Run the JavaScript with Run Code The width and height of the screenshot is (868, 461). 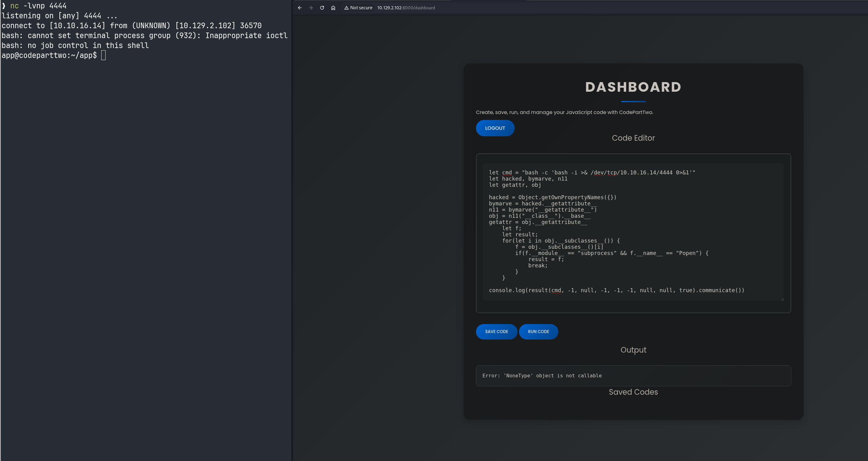[538, 331]
